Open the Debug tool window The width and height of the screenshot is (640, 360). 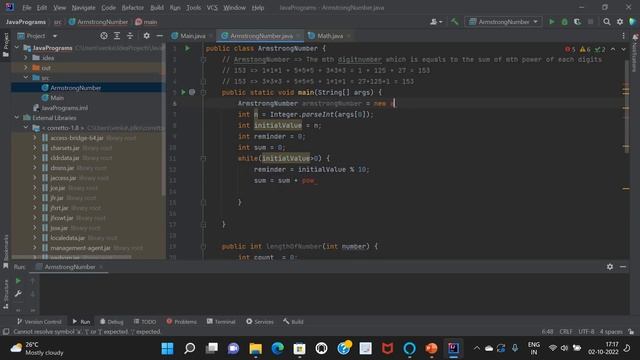pos(111,322)
